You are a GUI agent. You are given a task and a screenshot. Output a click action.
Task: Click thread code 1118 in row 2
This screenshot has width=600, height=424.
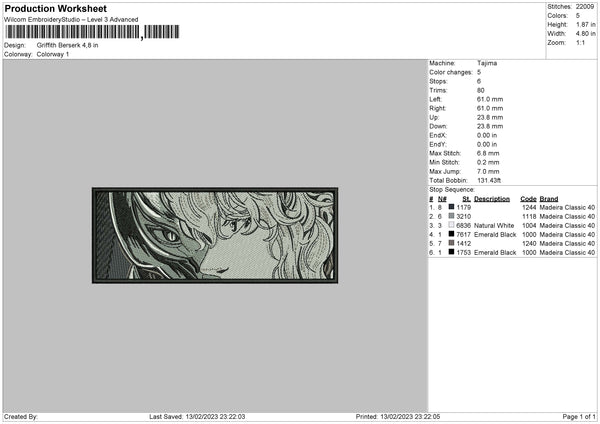[529, 217]
